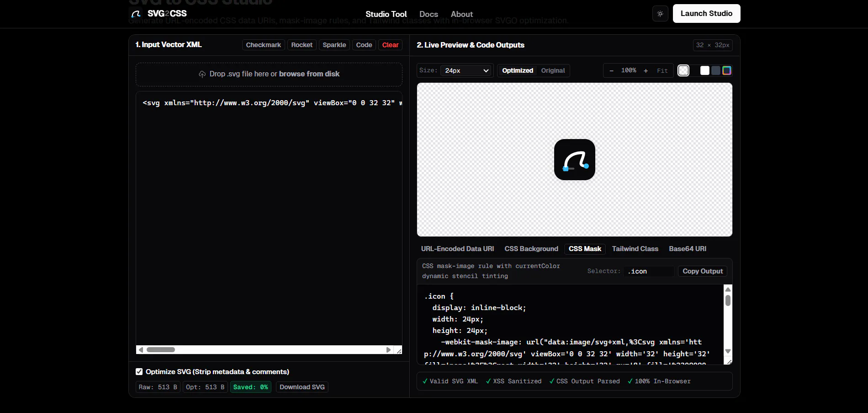Switch preview to Optimized mode

pos(518,70)
